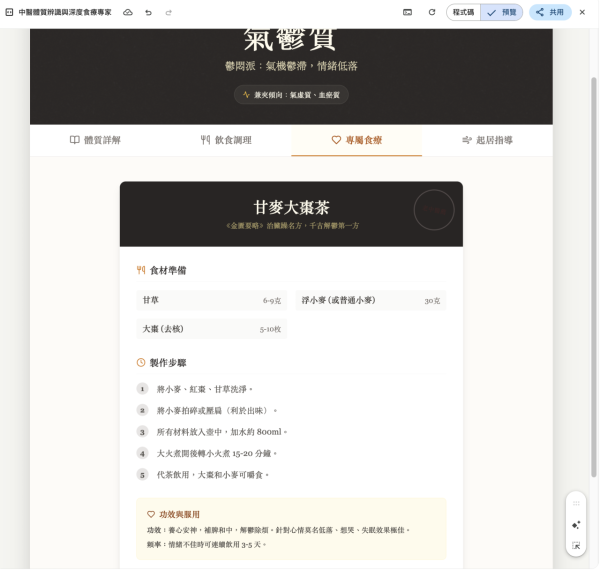Image resolution: width=600 pixels, height=570 pixels.
Task: Click the 中醫體質辨識與深度食療專家 project title
Action: coord(65,12)
